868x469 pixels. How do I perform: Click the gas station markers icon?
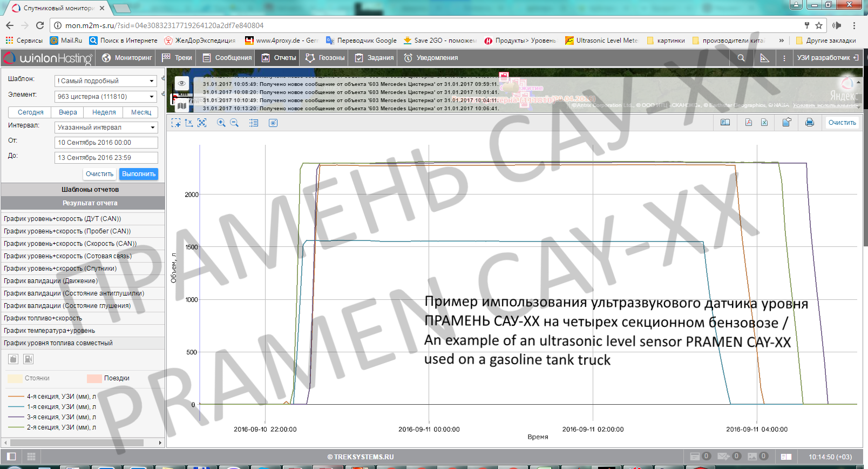point(29,359)
